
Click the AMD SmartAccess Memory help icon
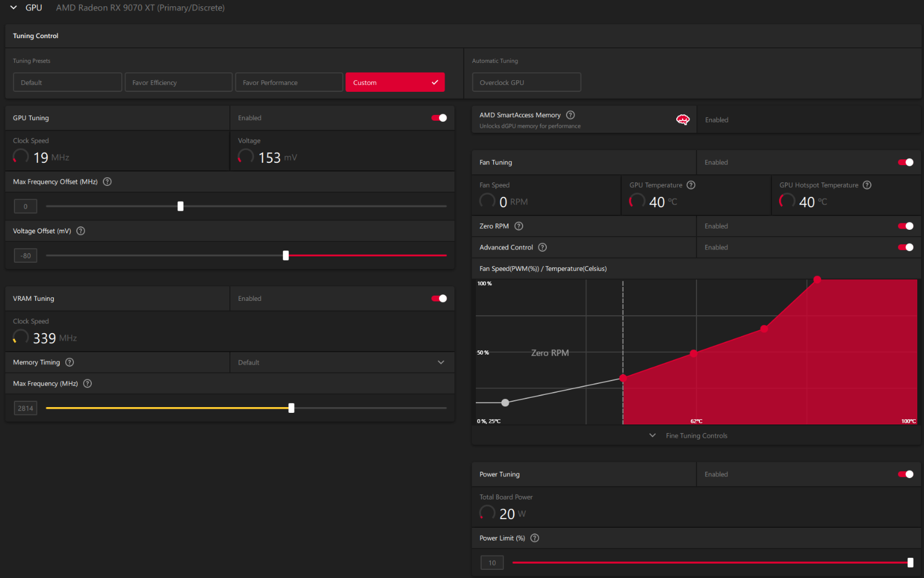(x=571, y=115)
